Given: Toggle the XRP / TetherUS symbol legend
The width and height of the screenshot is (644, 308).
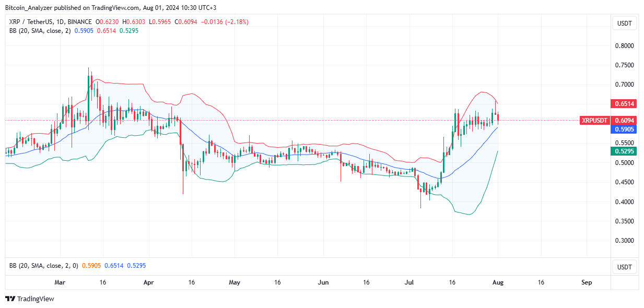Looking at the screenshot, I should click(x=29, y=22).
